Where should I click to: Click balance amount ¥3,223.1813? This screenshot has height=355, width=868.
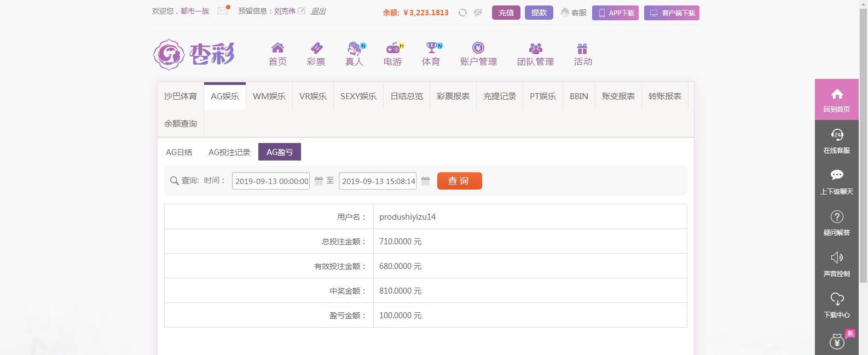[426, 13]
